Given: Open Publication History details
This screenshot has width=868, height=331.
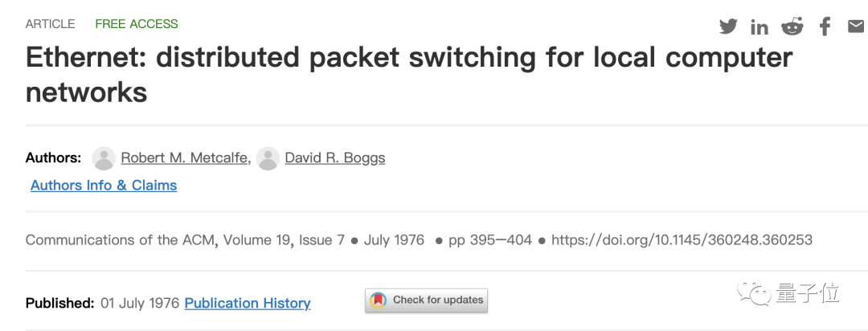Looking at the screenshot, I should point(248,304).
